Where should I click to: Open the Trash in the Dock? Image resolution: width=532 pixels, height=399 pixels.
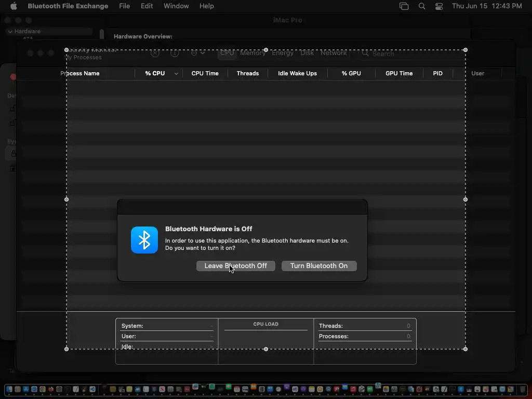[x=523, y=389]
